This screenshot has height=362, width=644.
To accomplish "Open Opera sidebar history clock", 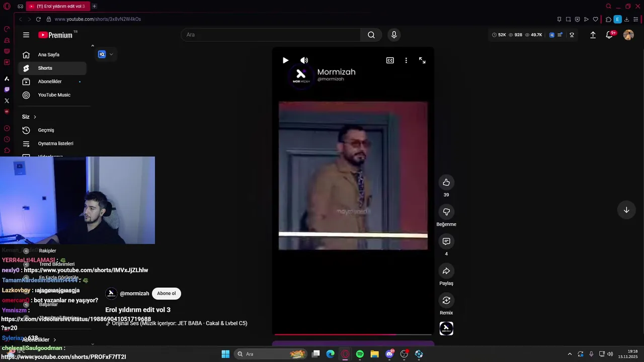I will 7,139.
